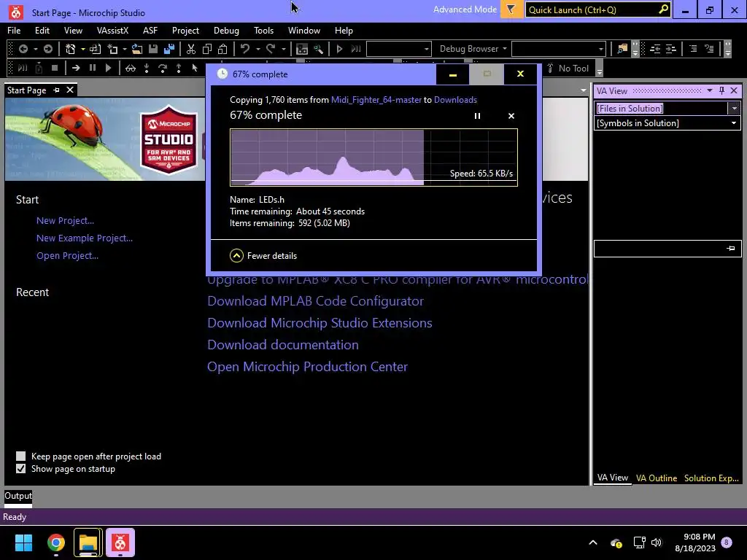
Task: Click the copy progress speed graph
Action: pos(373,157)
